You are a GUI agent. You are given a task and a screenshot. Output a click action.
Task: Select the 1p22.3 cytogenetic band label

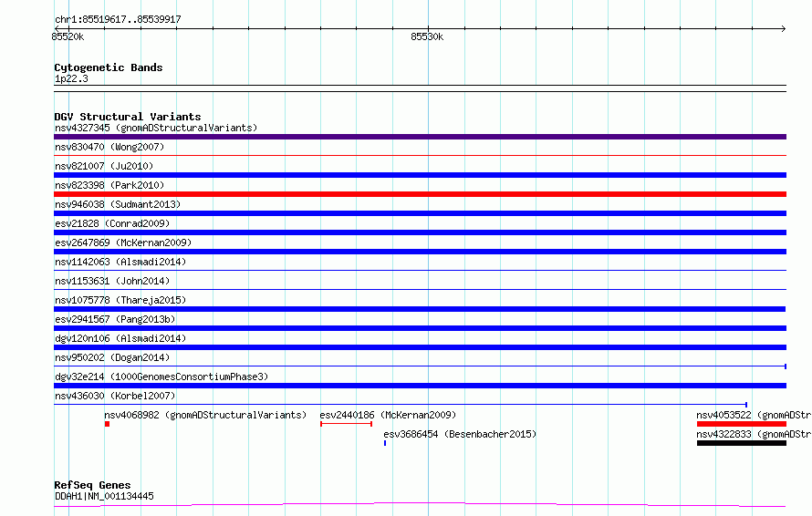(71, 79)
